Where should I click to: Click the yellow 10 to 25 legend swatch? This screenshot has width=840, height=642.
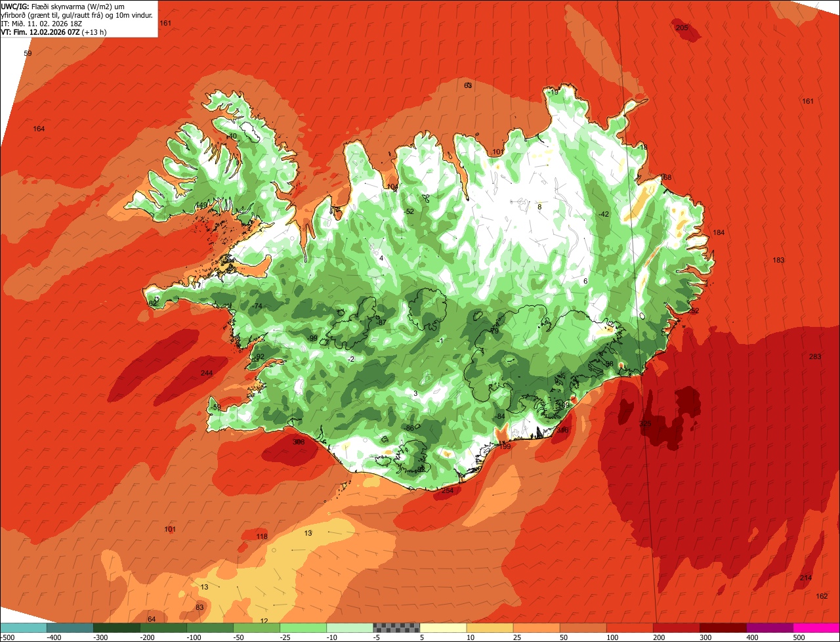pos(490,628)
